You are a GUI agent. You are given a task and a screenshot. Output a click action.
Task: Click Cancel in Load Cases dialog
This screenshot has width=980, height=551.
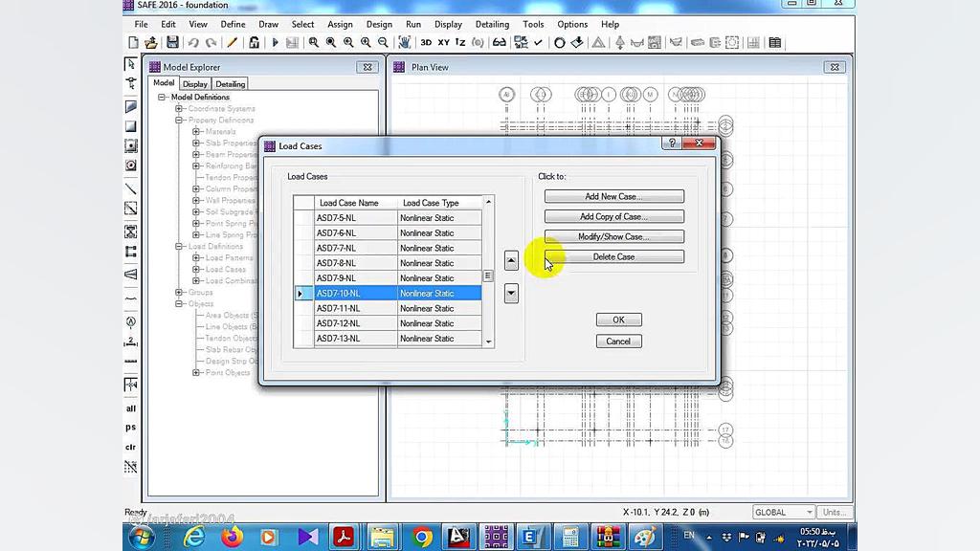tap(618, 342)
